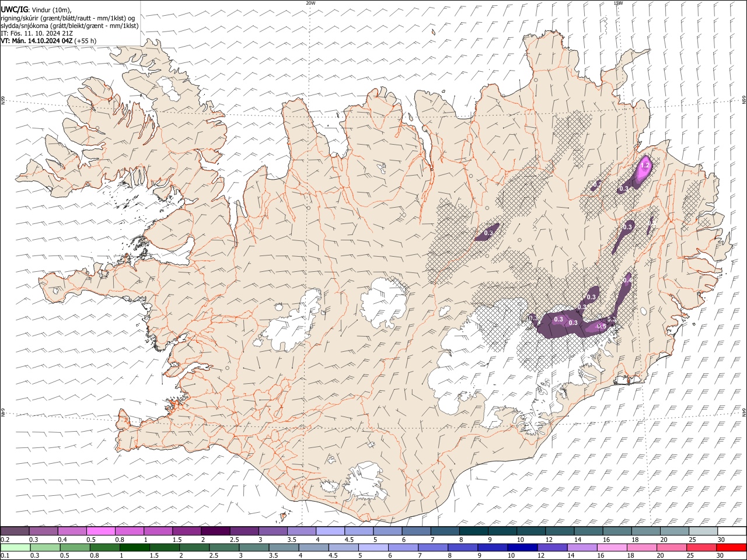Pick the white swatch labeled 30, upper scale
747x560 pixels.
[732, 531]
